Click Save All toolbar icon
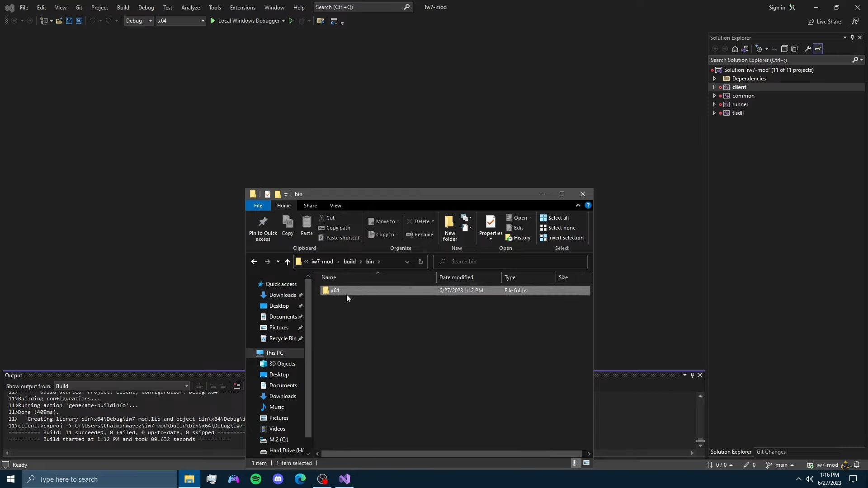The image size is (868, 488). coord(79,21)
